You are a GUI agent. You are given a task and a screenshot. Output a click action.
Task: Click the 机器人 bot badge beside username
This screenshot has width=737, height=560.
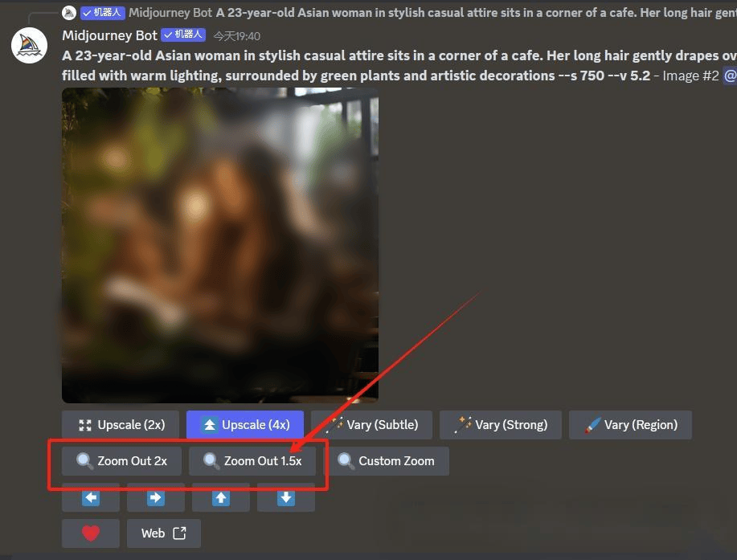click(x=182, y=35)
